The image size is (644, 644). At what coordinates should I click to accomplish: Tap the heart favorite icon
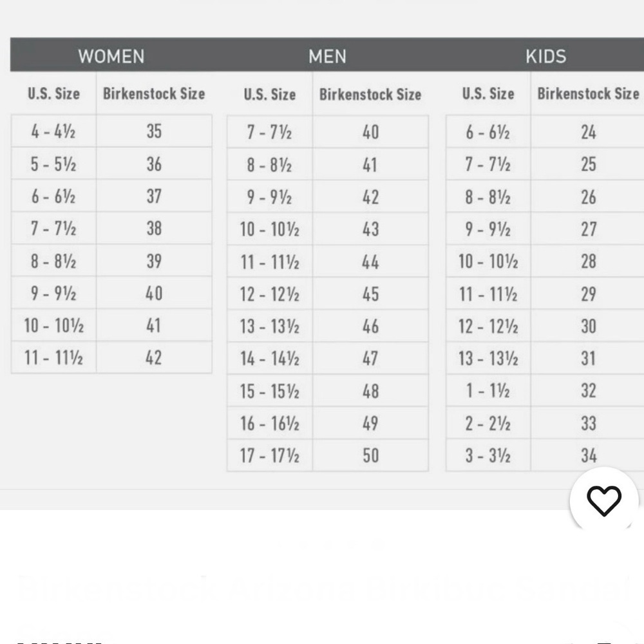(x=603, y=501)
